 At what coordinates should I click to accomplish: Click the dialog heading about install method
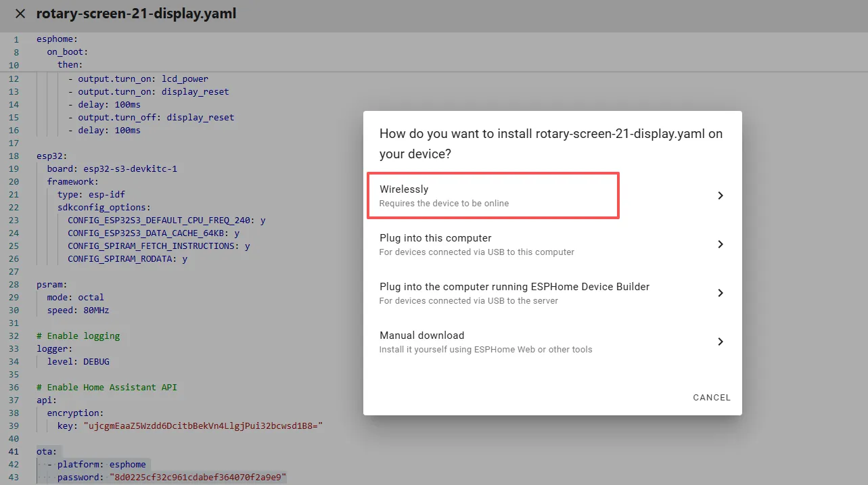pyautogui.click(x=551, y=143)
